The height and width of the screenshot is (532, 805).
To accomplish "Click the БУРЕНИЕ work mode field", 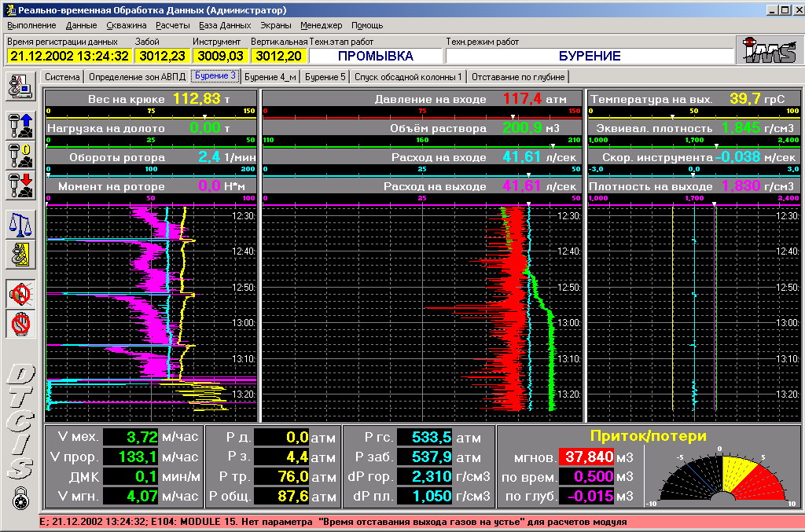I will tap(590, 56).
